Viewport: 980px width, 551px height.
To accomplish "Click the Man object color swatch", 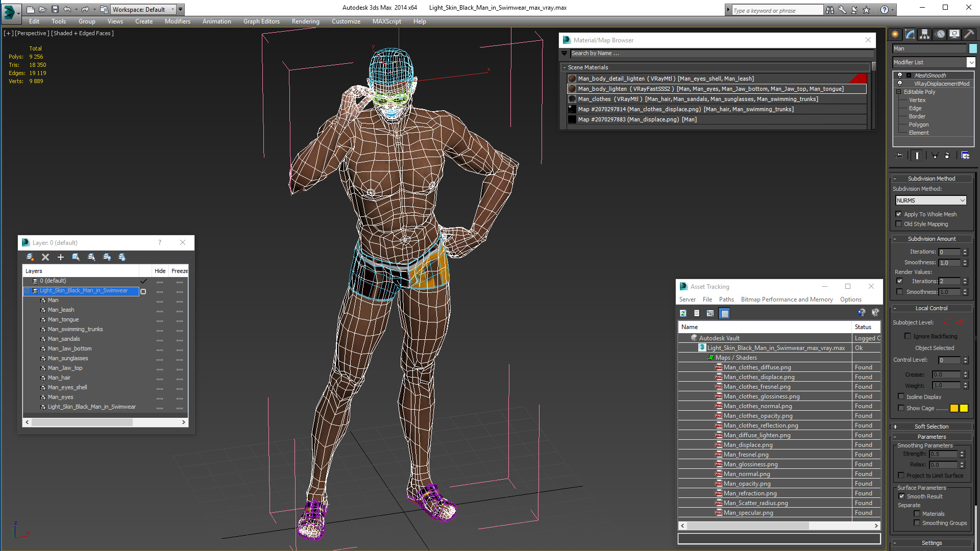I will pyautogui.click(x=973, y=48).
